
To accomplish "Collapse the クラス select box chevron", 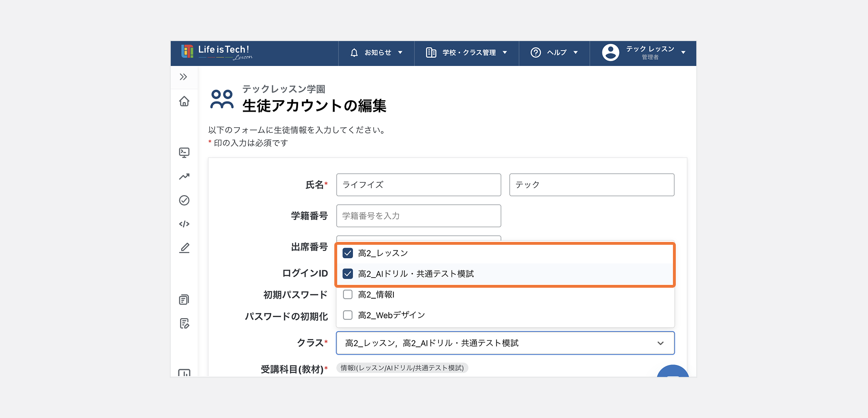I will 661,343.
